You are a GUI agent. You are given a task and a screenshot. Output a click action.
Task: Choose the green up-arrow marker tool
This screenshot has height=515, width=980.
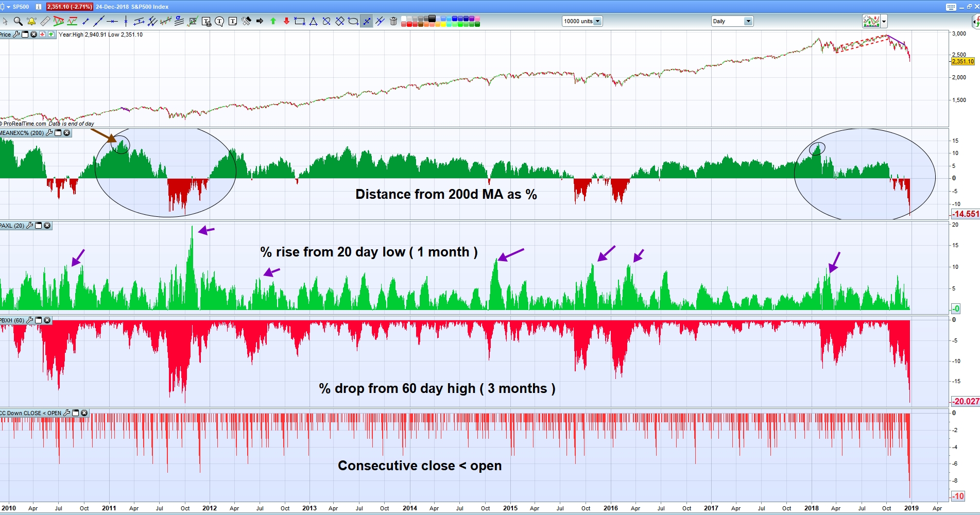click(273, 21)
